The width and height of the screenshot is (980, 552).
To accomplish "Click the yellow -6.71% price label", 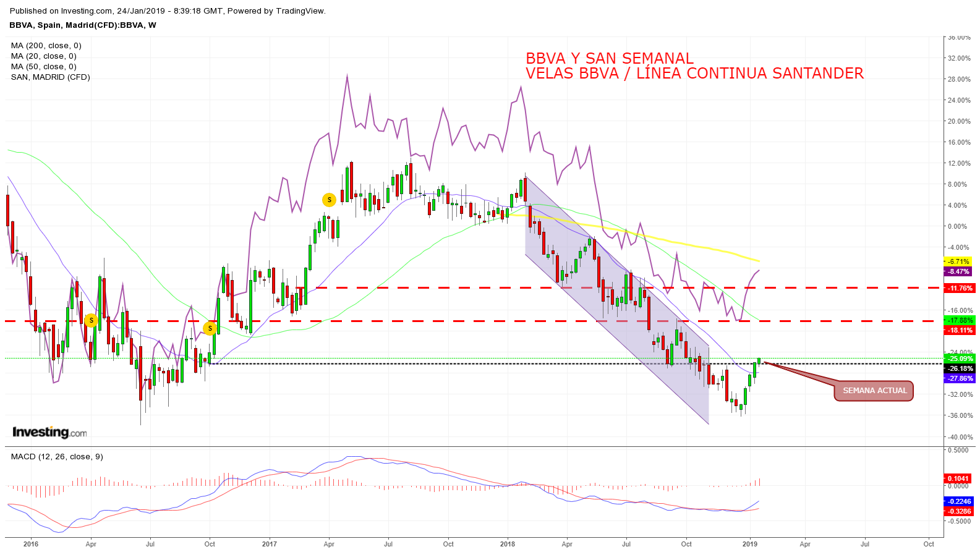I will click(x=957, y=261).
